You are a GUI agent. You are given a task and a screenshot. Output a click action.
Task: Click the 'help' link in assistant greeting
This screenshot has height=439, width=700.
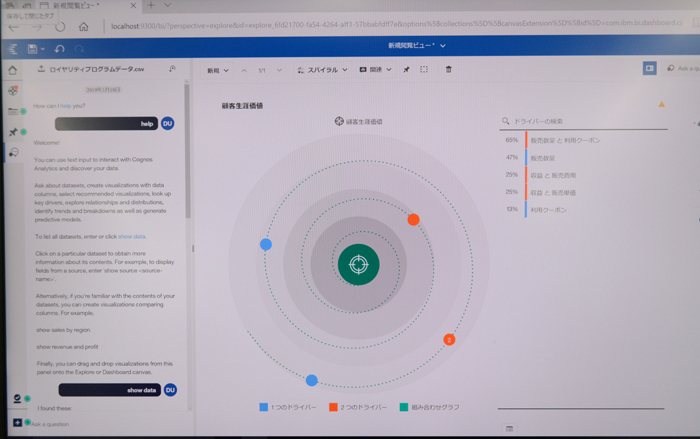point(66,106)
